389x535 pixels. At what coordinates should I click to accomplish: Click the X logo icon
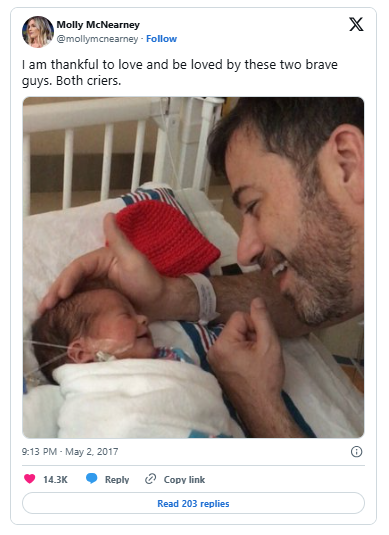(x=356, y=25)
